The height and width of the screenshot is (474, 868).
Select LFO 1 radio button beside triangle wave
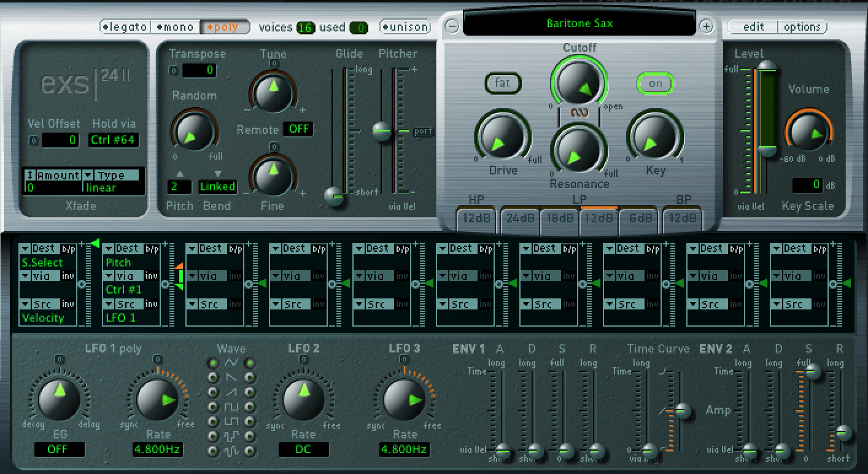tap(213, 363)
